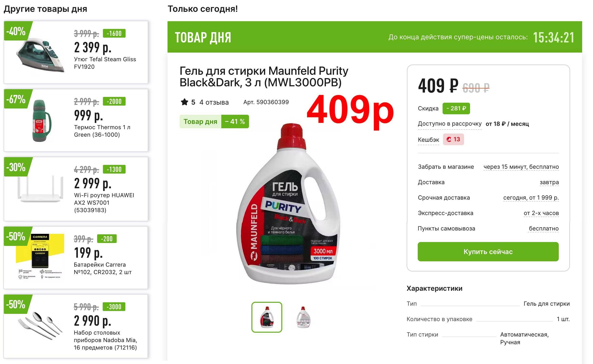Click сегодня, от 1 999 р. urgent delivery
Viewport: 593px width, 364px height.
click(531, 198)
